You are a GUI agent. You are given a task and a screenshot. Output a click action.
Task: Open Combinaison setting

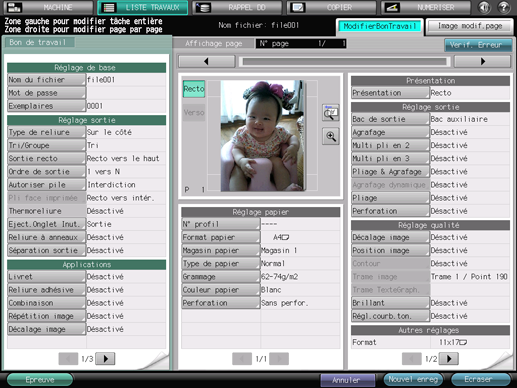click(46, 303)
